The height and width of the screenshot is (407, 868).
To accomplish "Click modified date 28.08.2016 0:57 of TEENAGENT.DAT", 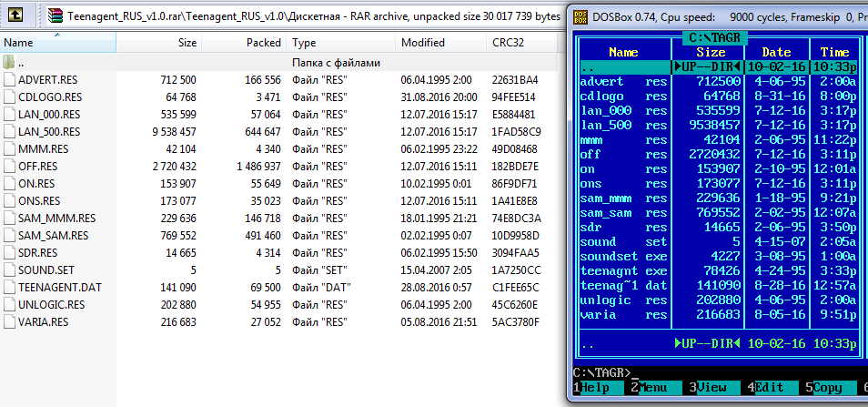I will point(436,288).
